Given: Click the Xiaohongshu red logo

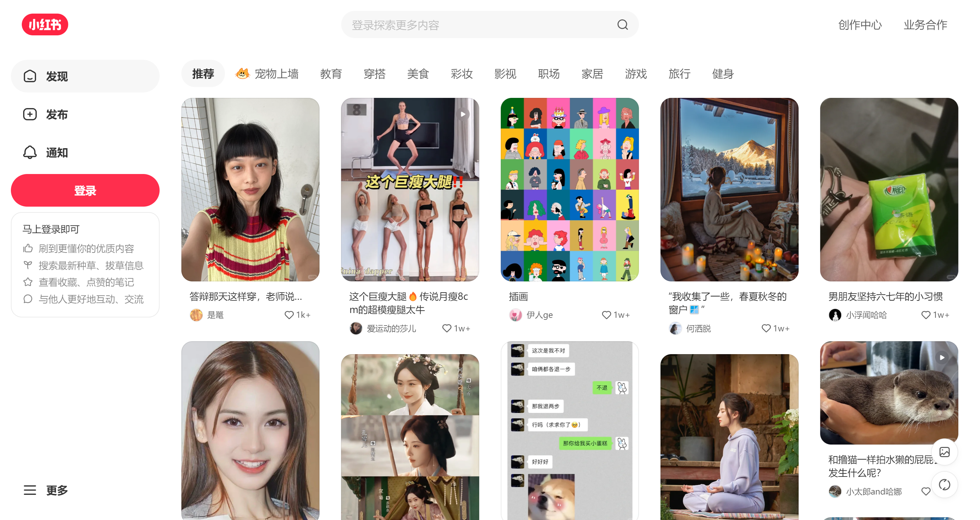Looking at the screenshot, I should pyautogui.click(x=45, y=25).
